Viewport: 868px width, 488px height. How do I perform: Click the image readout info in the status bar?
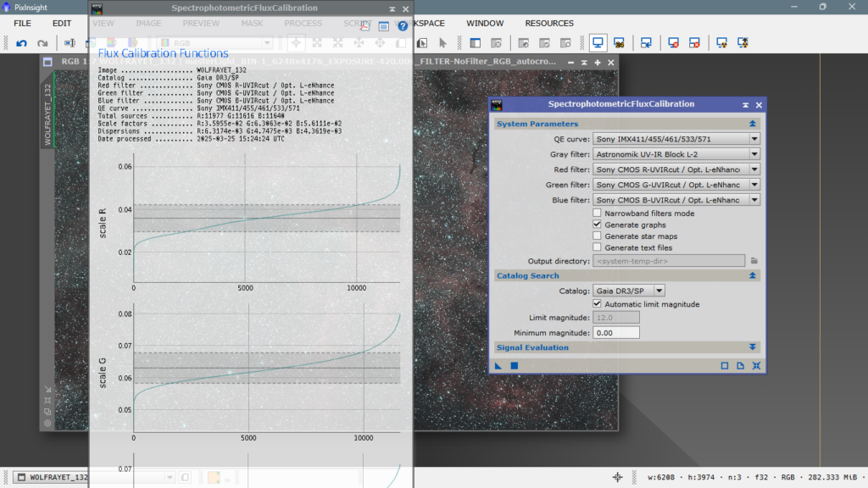click(x=751, y=477)
